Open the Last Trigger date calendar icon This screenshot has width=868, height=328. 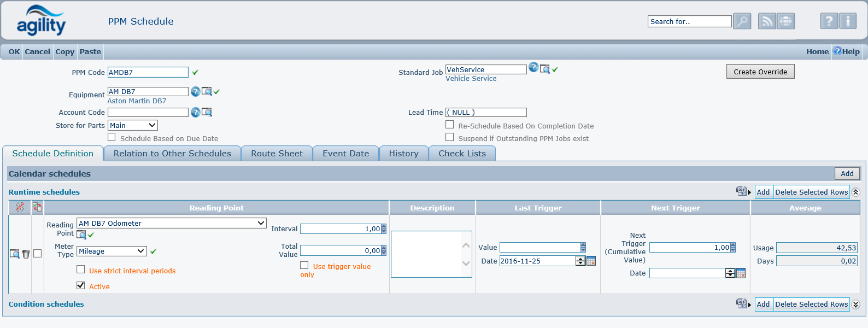tap(591, 261)
